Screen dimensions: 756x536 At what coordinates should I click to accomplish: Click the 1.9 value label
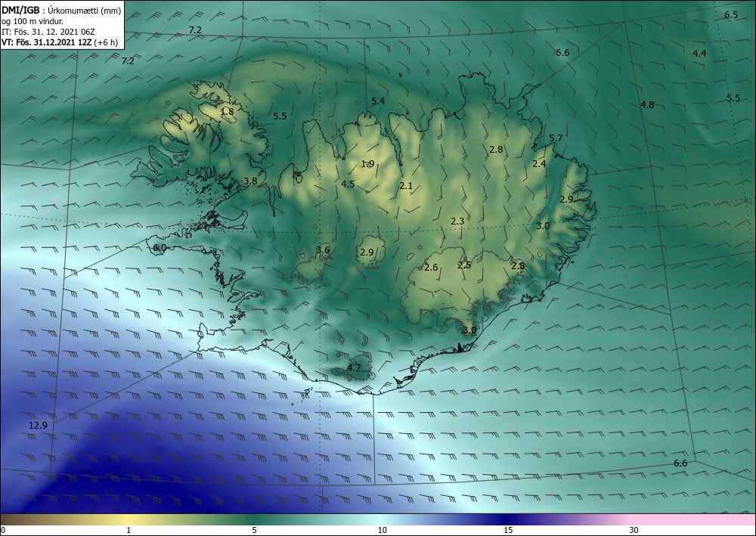click(368, 164)
